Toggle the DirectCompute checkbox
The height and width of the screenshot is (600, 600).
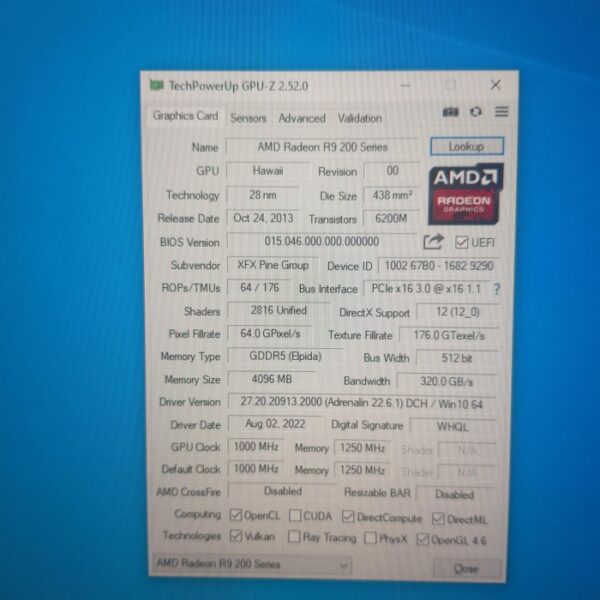(x=348, y=516)
